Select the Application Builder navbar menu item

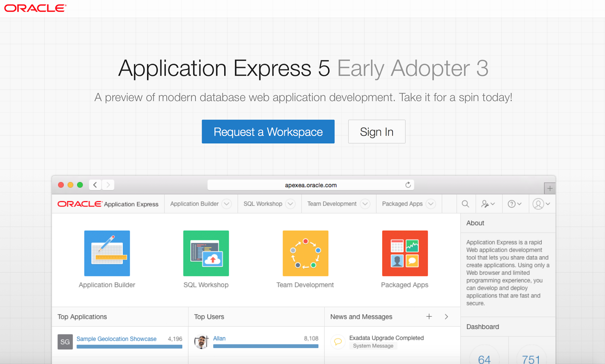[194, 204]
